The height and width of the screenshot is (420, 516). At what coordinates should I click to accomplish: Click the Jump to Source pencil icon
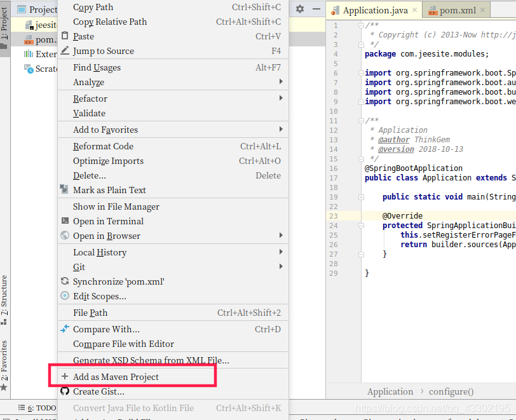tap(64, 51)
